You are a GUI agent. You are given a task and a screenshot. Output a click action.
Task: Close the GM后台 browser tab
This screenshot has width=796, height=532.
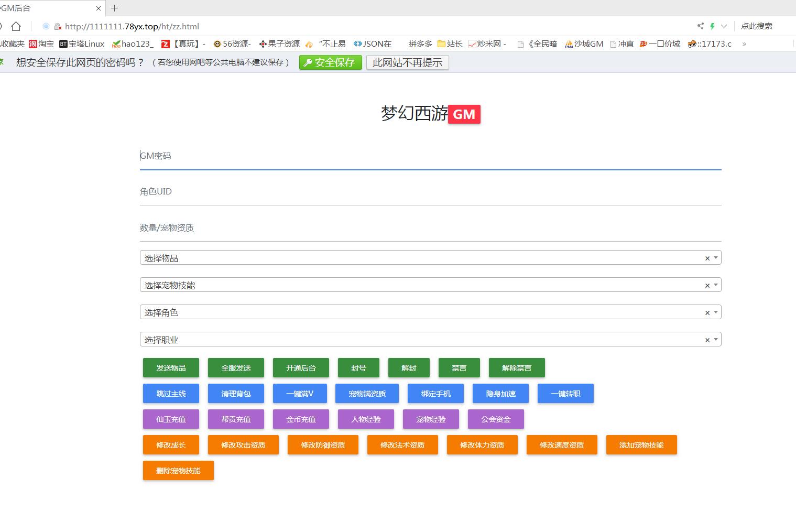click(99, 8)
